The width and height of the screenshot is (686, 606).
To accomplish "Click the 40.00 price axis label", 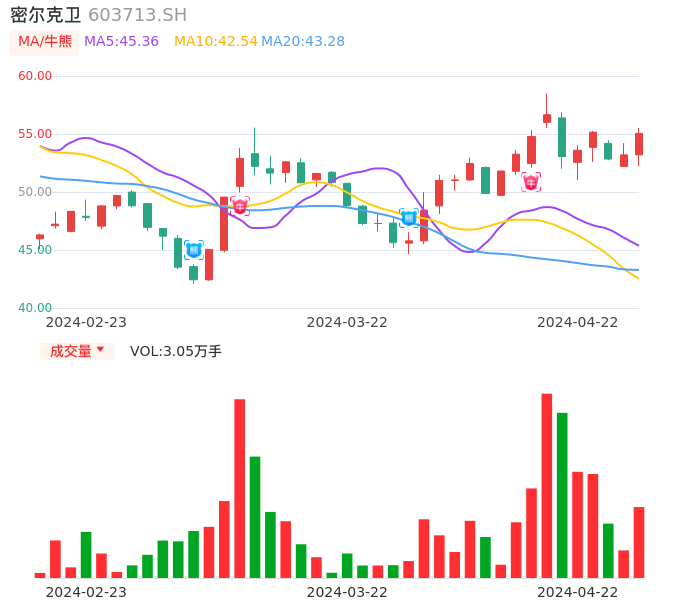I will coord(35,308).
